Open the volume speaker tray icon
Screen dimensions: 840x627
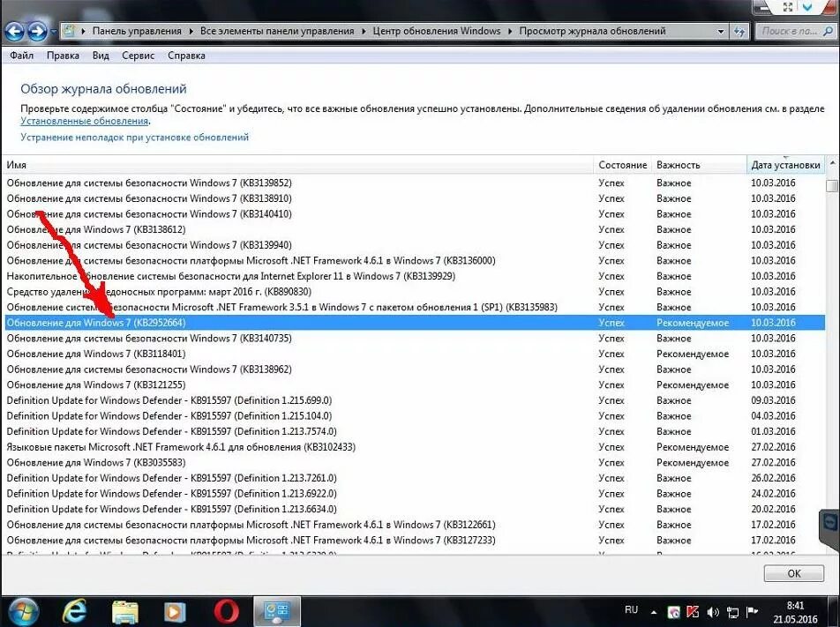713,611
